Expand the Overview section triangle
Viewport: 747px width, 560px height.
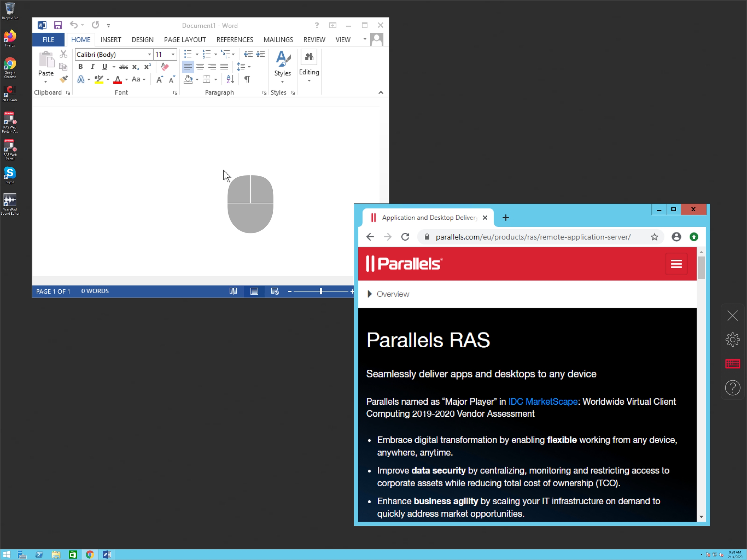coord(370,294)
